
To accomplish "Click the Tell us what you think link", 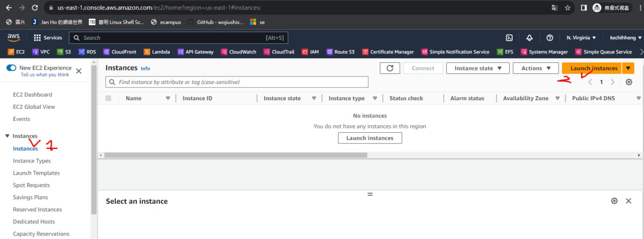I will click(x=45, y=74).
